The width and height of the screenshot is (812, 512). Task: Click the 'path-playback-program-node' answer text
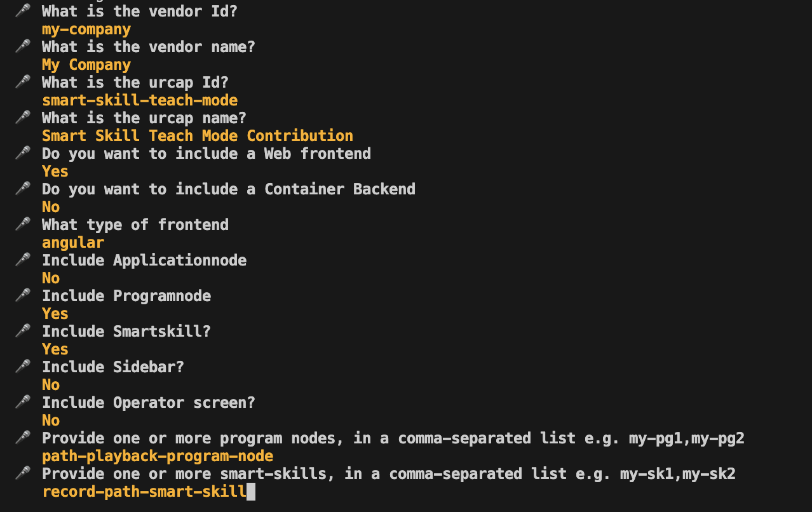158,456
